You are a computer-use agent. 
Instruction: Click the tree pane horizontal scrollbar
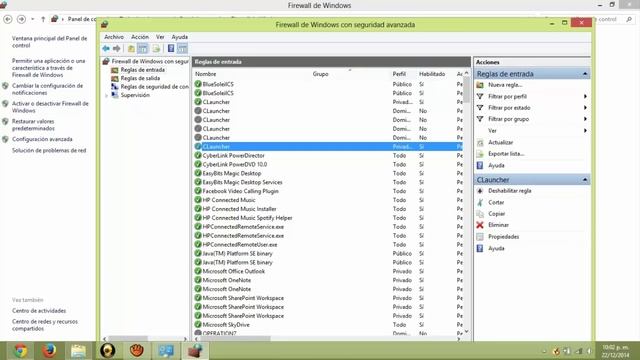[x=128, y=338]
